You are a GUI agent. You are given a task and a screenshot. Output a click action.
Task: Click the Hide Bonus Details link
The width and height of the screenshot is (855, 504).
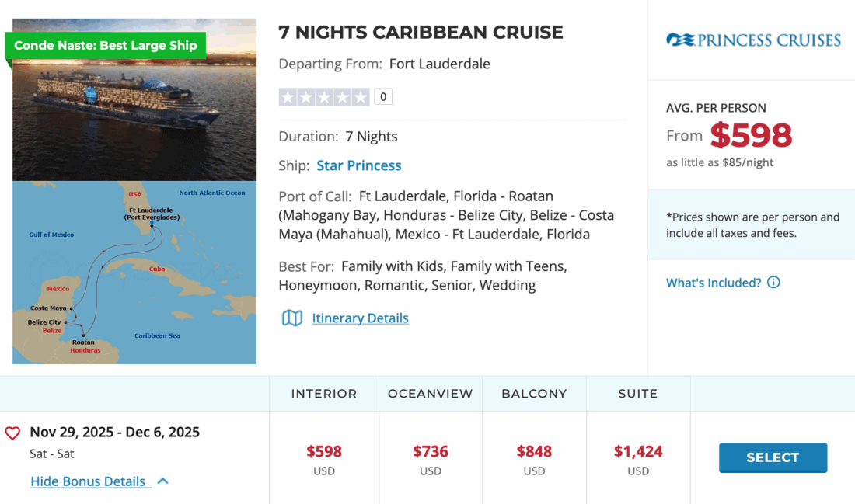coord(88,481)
